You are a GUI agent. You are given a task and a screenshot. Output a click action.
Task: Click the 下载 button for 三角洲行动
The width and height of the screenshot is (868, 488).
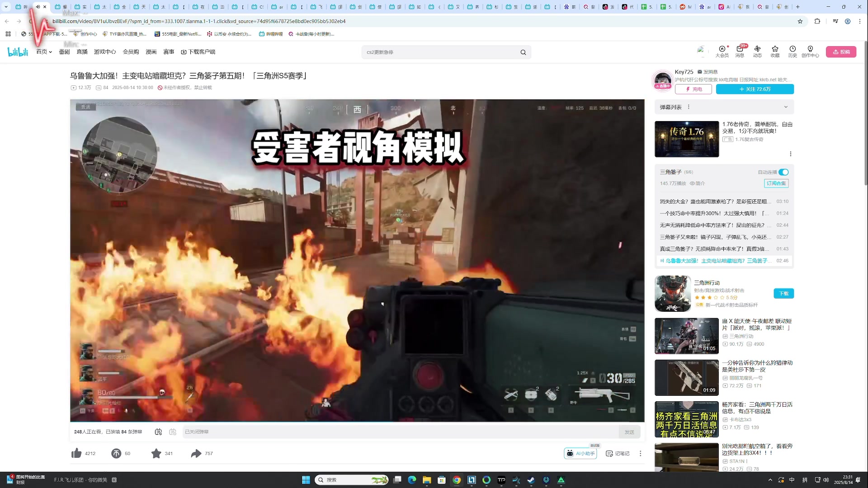coord(783,294)
